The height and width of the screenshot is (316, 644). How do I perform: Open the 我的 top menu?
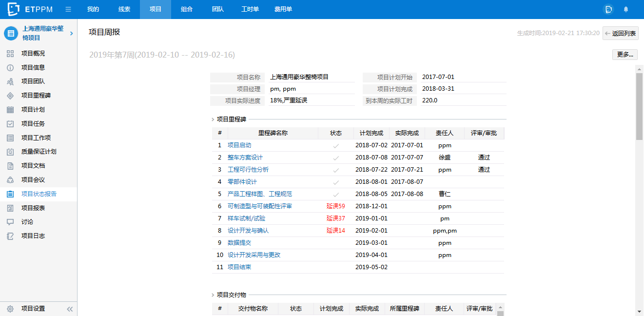pyautogui.click(x=93, y=9)
